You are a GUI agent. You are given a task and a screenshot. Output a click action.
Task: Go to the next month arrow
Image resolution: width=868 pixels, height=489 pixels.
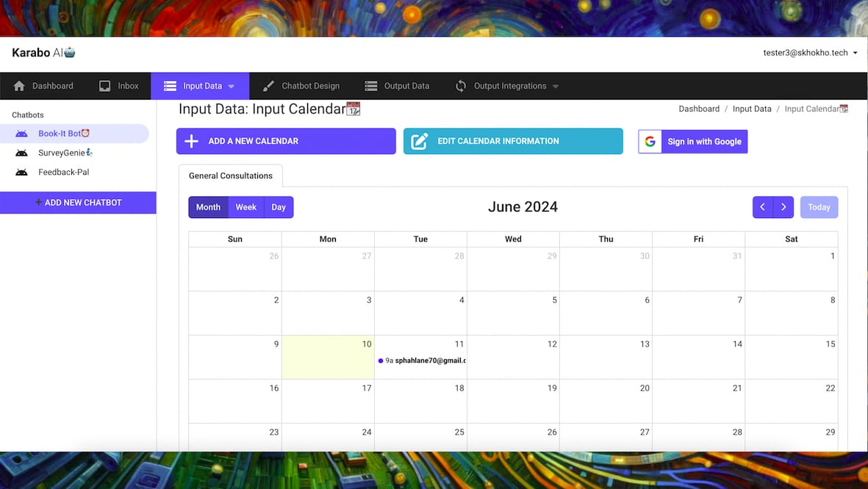[x=784, y=207]
